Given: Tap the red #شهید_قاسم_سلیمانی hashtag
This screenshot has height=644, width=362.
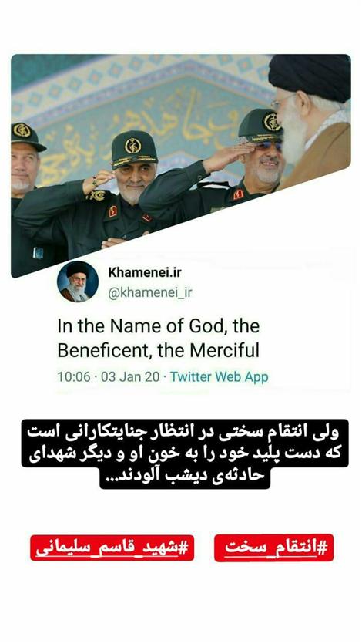Looking at the screenshot, I should click(x=112, y=548).
